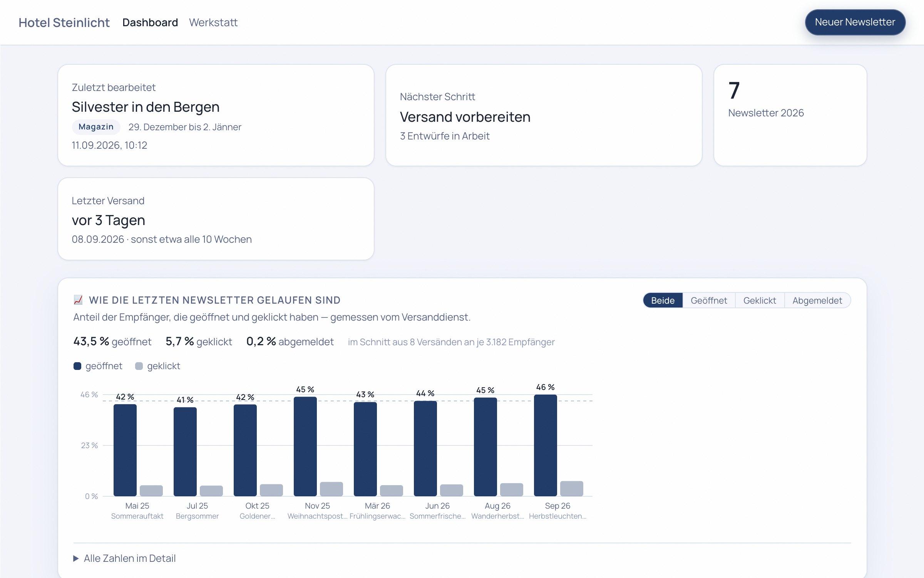Click the Okt 25 clicked grey bar

pyautogui.click(x=271, y=490)
